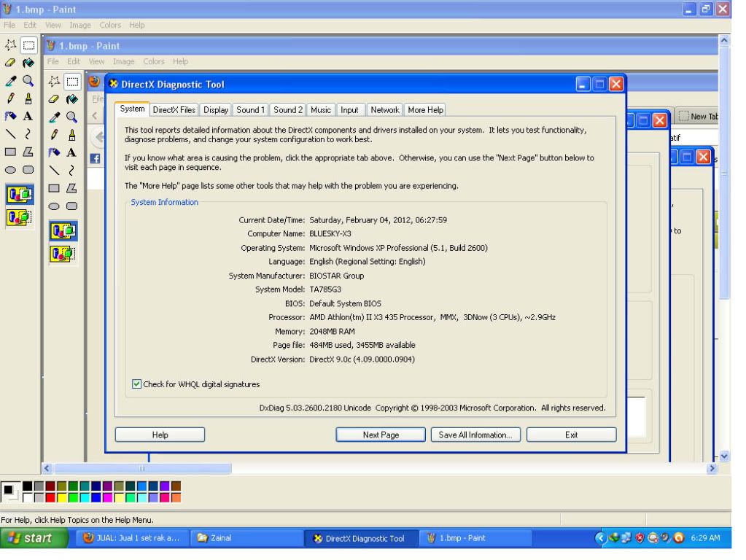Screen dimensions: 746x560
Task: Select Free-Form Select tool in outer Paint toolbox
Action: [10, 45]
